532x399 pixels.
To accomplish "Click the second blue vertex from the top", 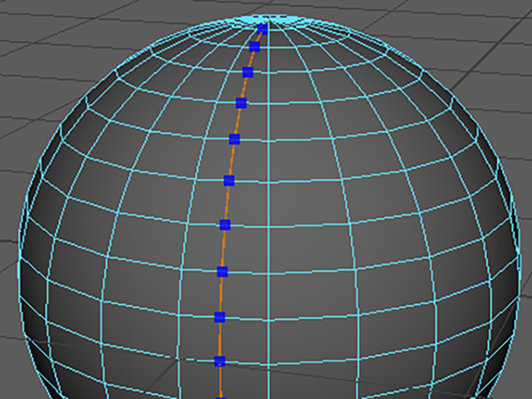I will coord(255,47).
